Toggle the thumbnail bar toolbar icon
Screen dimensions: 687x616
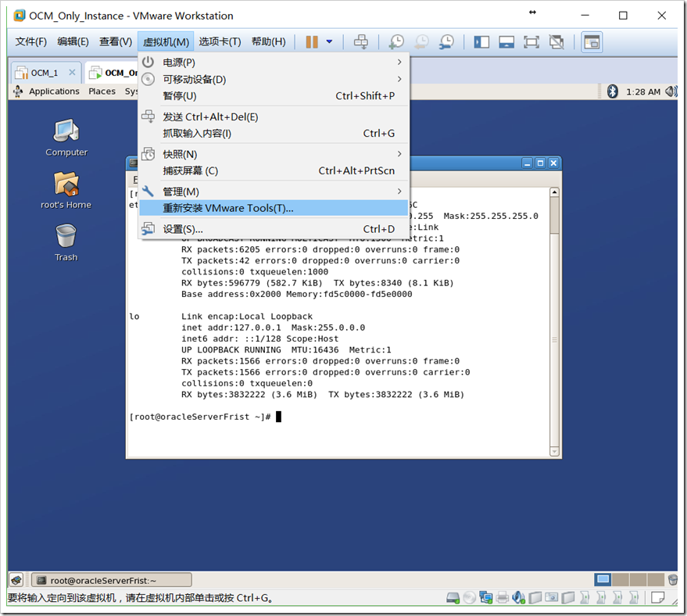click(506, 42)
